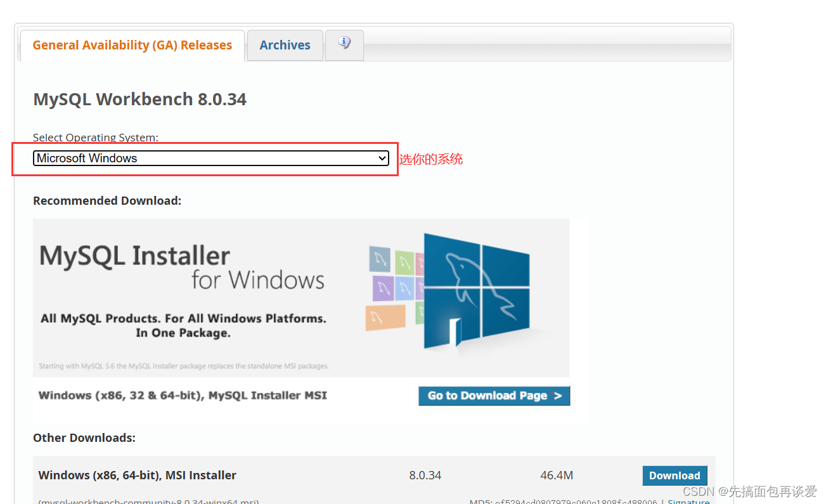
Task: Download the Windows MSI Installer
Action: [x=674, y=475]
